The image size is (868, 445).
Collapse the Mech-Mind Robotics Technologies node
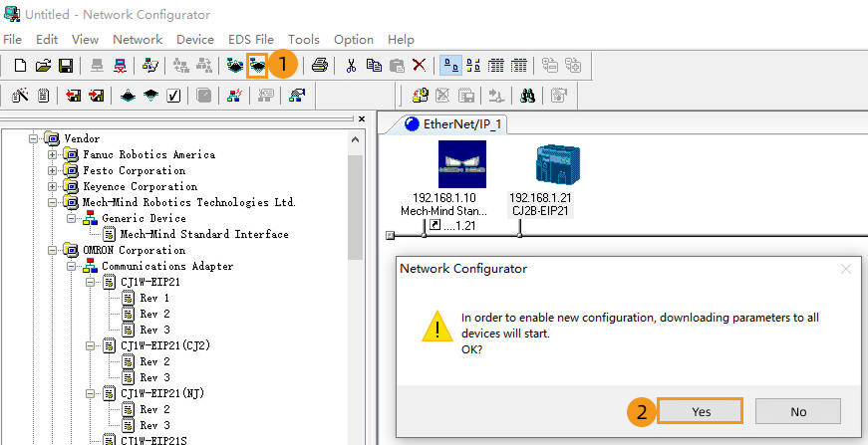point(53,202)
